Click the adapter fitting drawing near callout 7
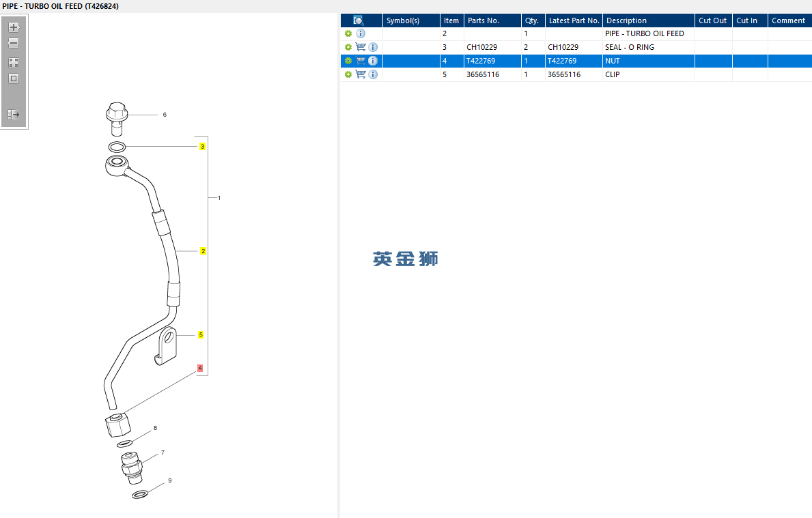This screenshot has height=518, width=812. click(x=132, y=467)
